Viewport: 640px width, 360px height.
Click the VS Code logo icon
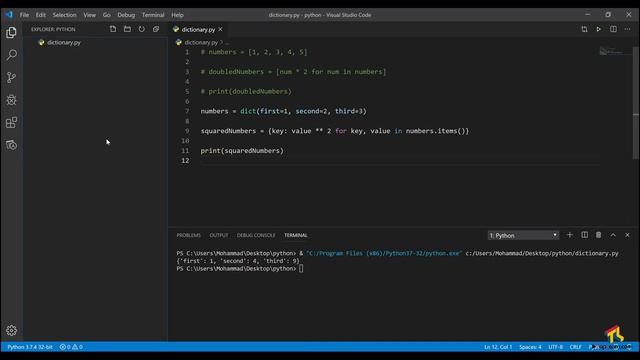(x=9, y=15)
